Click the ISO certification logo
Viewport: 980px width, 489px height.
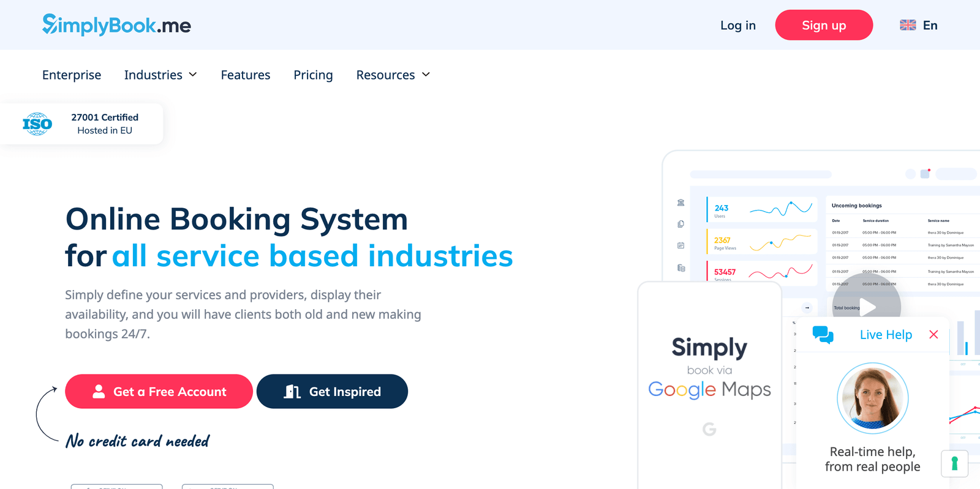(37, 124)
